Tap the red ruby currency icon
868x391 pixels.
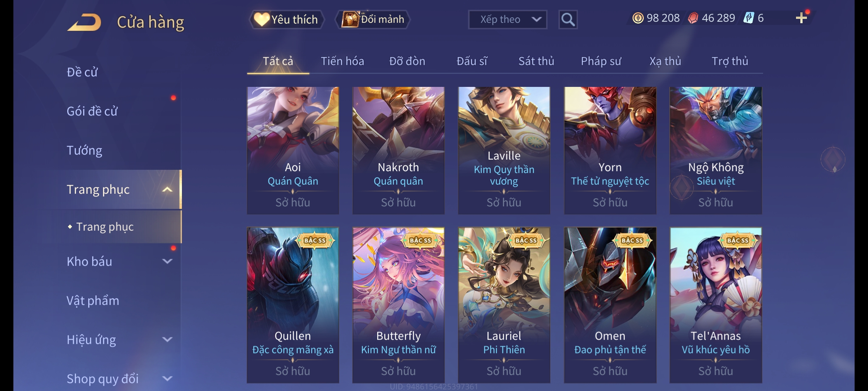tap(693, 18)
